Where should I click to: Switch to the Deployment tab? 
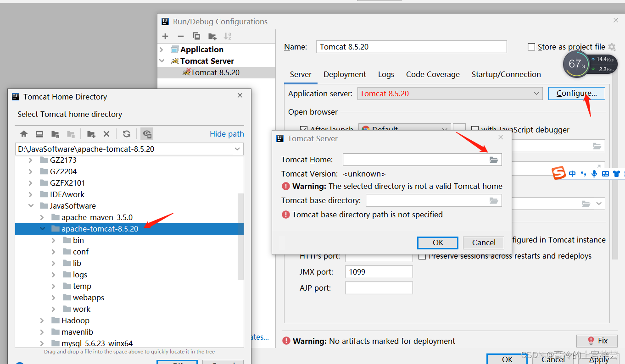click(x=345, y=74)
